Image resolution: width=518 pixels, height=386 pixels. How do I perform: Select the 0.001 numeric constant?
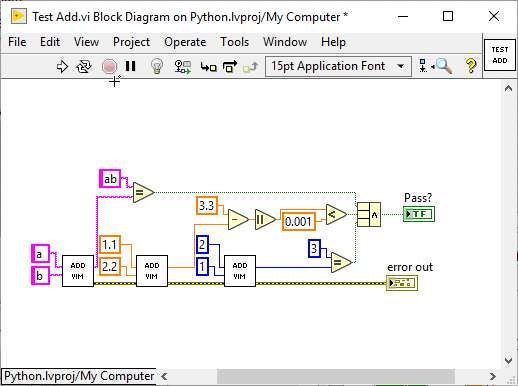(x=299, y=221)
